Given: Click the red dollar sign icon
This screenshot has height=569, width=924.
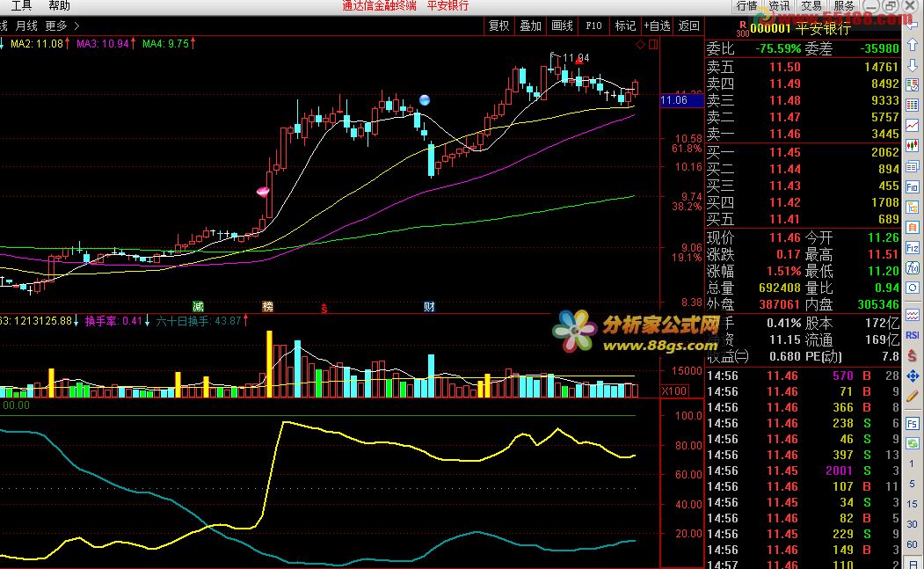Looking at the screenshot, I should coord(913,355).
